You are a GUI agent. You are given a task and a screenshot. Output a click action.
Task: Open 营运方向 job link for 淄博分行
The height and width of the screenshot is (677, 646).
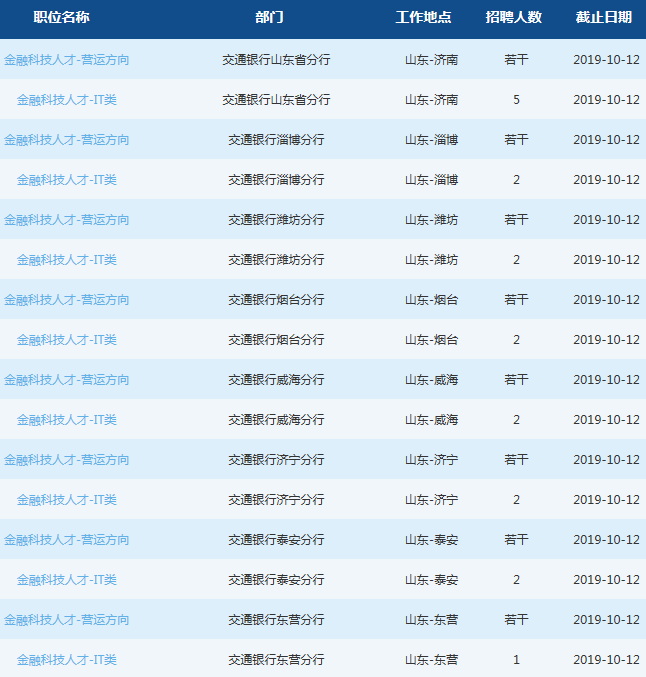point(66,140)
